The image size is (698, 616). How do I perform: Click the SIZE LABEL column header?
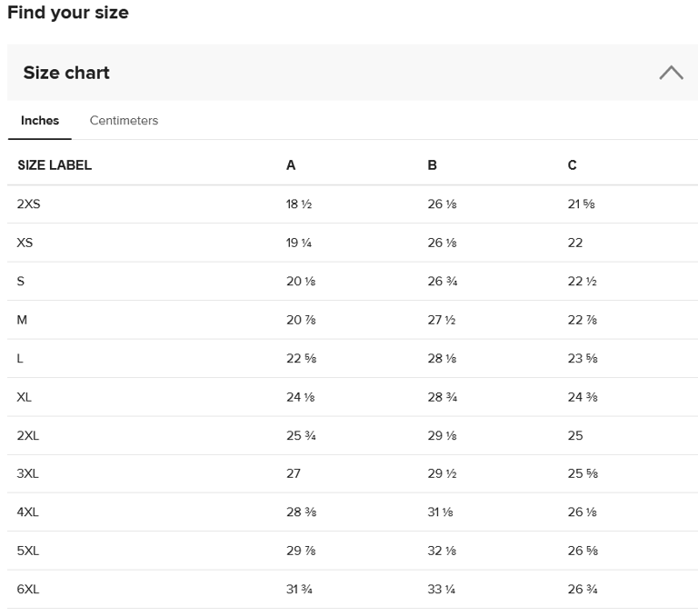[x=55, y=165]
